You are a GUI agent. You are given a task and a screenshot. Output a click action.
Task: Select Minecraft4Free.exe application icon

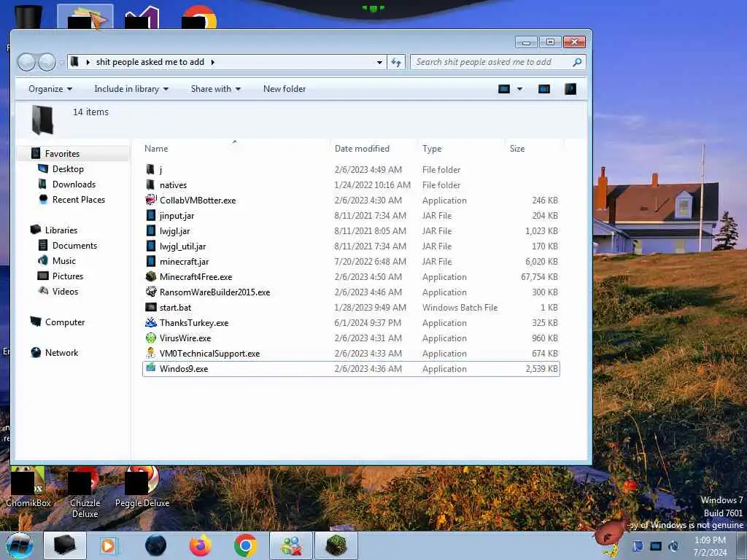[x=150, y=276]
